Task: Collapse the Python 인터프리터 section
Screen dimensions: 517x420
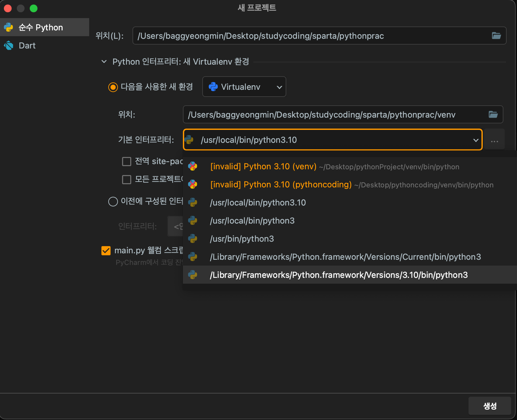Action: [x=104, y=61]
